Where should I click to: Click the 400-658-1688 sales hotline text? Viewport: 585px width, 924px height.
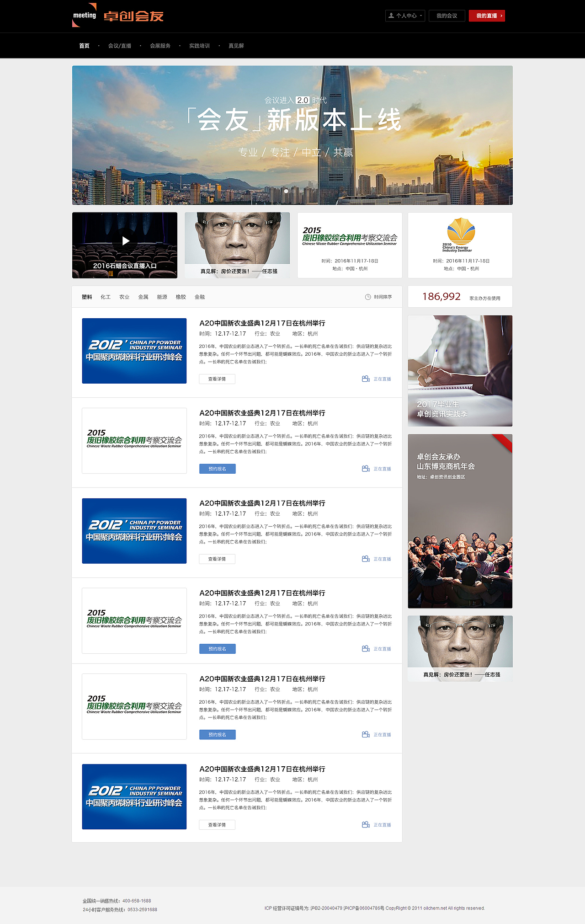point(137,901)
